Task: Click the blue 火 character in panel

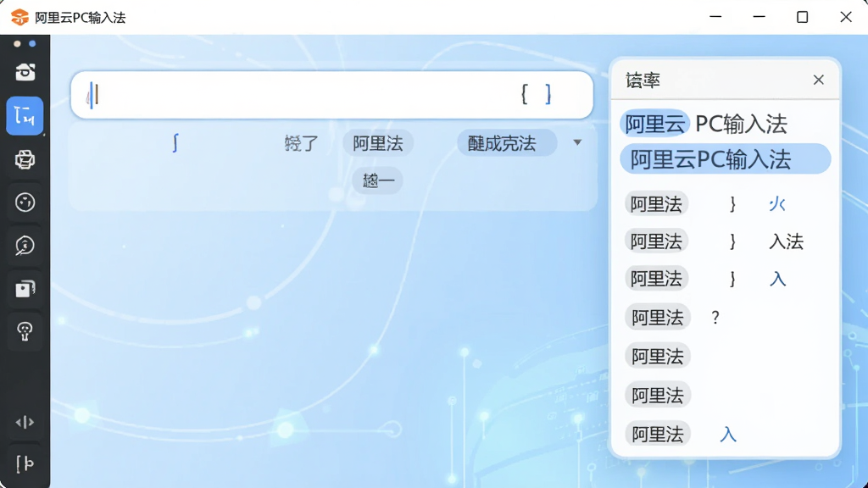Action: point(777,204)
